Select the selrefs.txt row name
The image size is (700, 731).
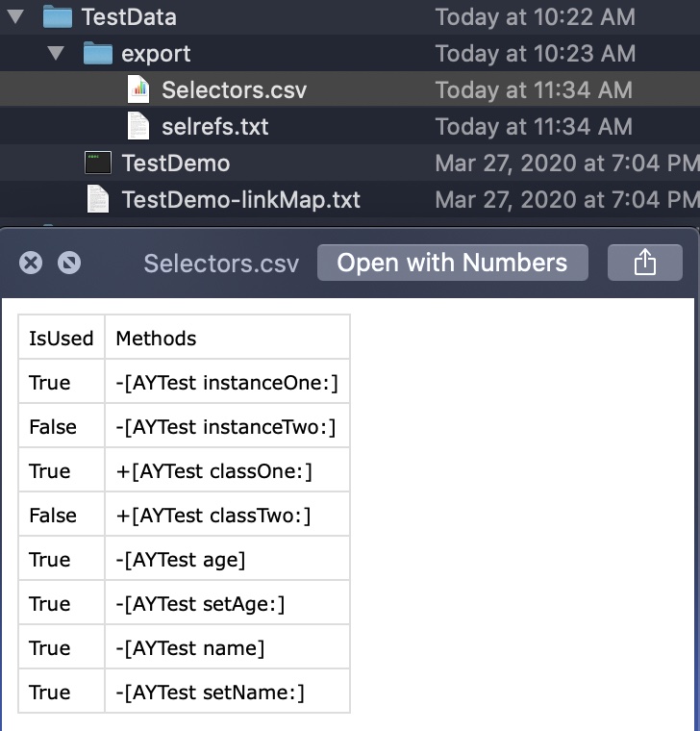214,126
